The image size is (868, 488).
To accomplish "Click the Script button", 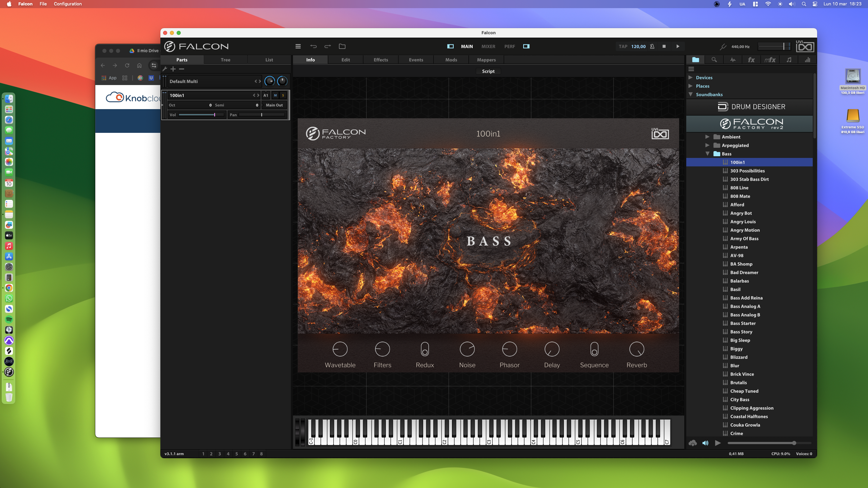I will point(488,71).
